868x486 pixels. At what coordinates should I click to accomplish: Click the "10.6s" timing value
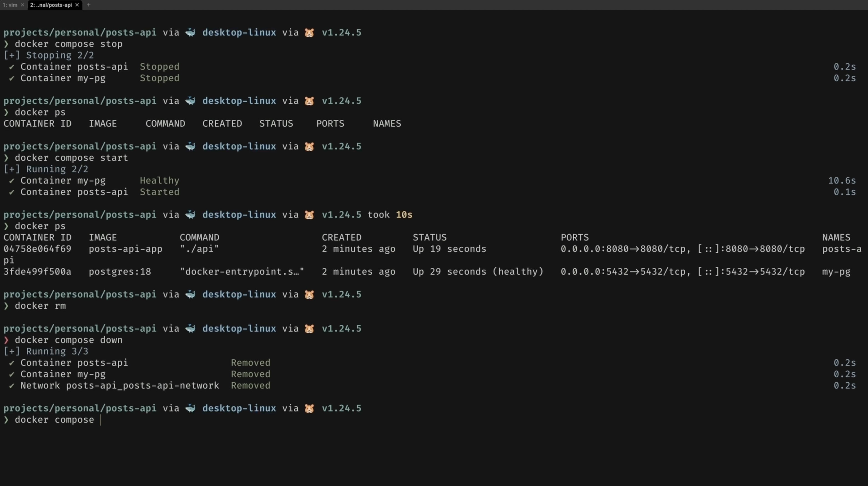point(842,181)
